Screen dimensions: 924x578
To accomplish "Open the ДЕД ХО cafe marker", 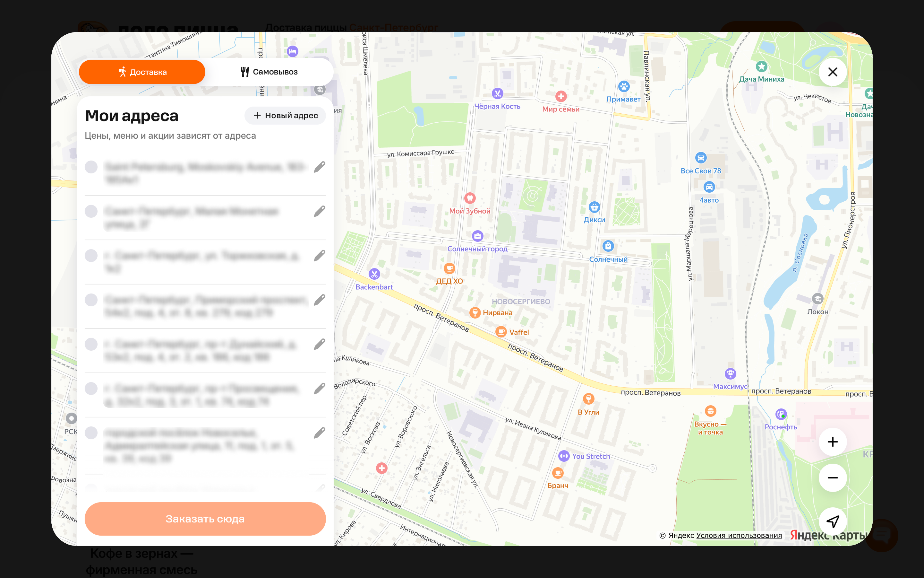I will [449, 268].
